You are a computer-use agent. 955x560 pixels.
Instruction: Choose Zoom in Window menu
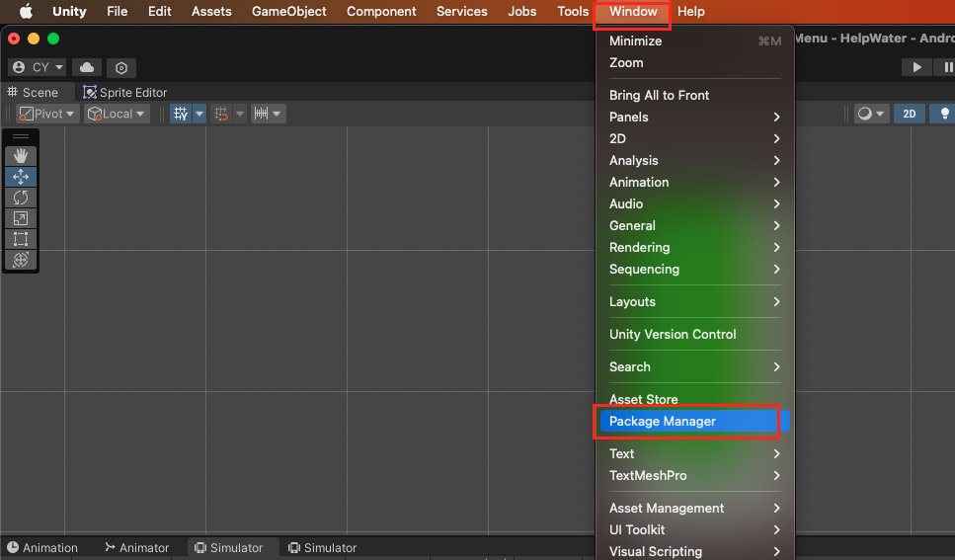695,63
